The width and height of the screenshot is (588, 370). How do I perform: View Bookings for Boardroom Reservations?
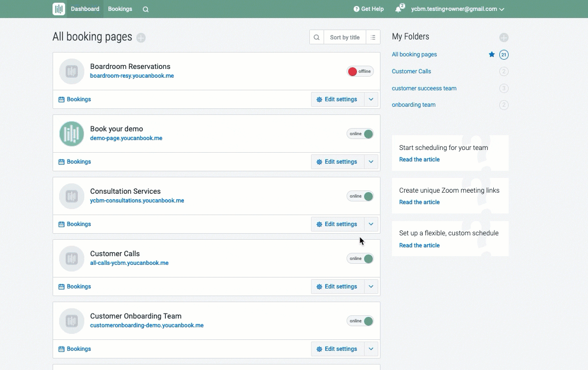[x=75, y=99]
